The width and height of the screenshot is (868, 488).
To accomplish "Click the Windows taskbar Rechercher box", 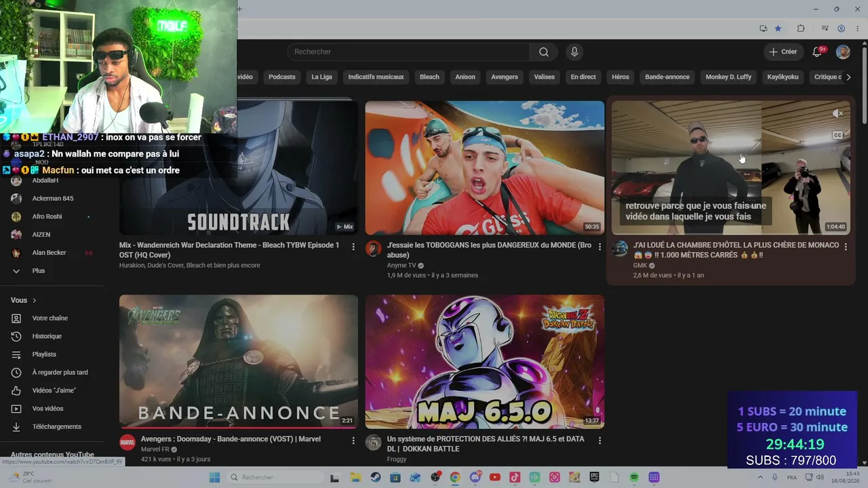I will (274, 477).
